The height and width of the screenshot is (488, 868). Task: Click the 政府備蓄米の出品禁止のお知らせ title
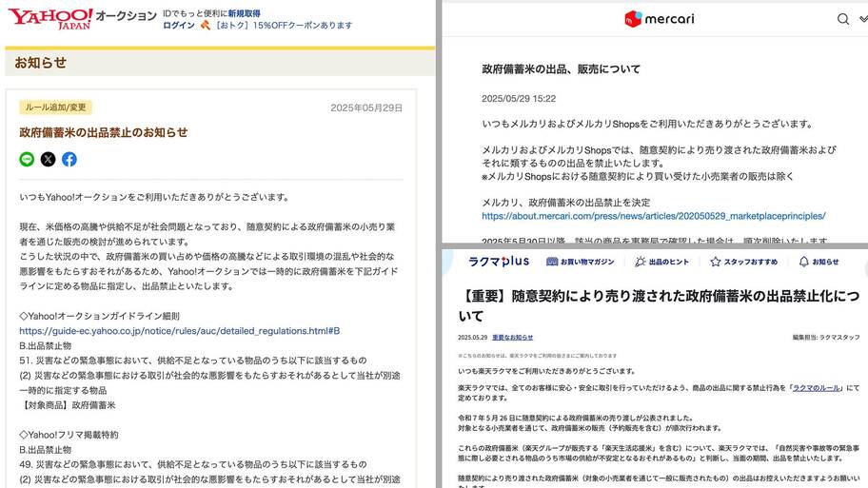click(x=104, y=132)
